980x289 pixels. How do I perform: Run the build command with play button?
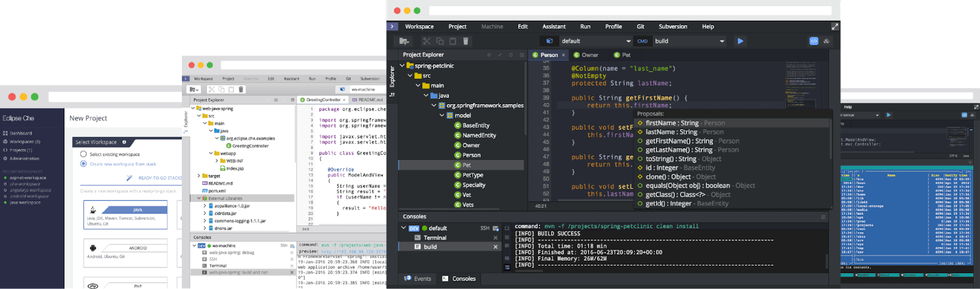(741, 41)
